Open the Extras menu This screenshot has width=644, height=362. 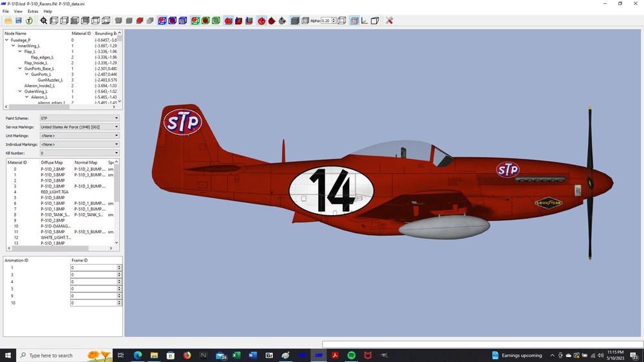click(x=33, y=12)
